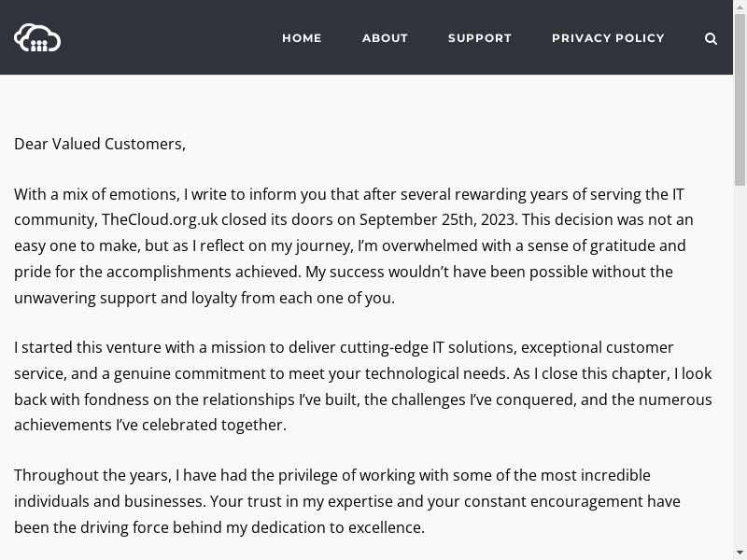The width and height of the screenshot is (747, 560).
Task: Open the ABOUT menu item
Action: point(385,38)
